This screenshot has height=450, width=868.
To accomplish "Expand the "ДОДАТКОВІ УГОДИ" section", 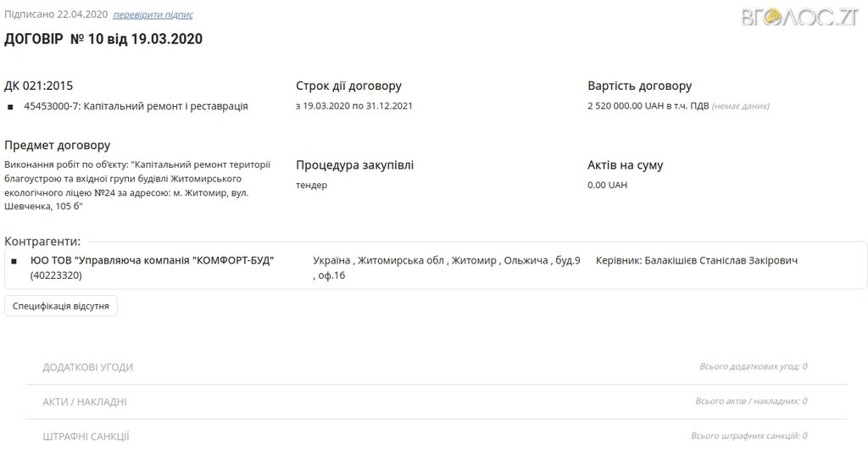I will click(88, 367).
